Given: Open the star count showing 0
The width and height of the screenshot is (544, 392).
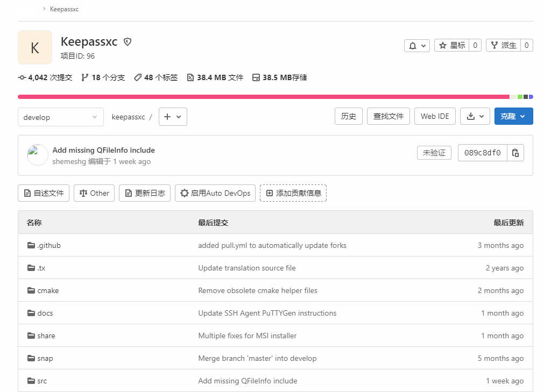Looking at the screenshot, I should (x=475, y=45).
